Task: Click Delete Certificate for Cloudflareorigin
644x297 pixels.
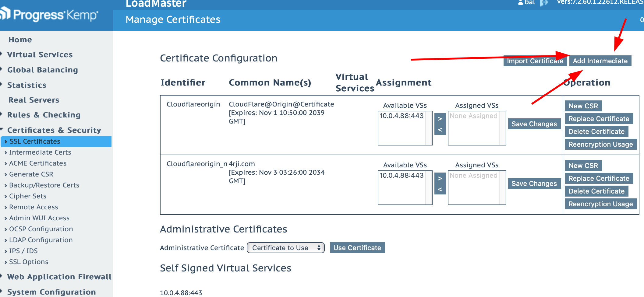Action: pyautogui.click(x=596, y=131)
